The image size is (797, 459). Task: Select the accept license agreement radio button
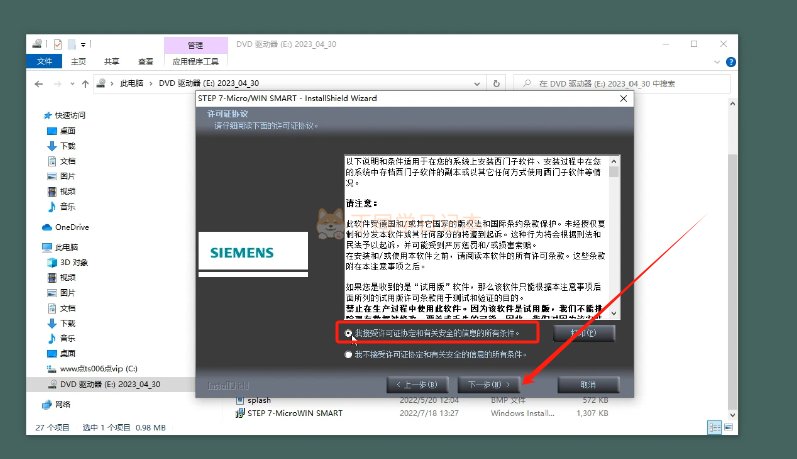coord(348,333)
